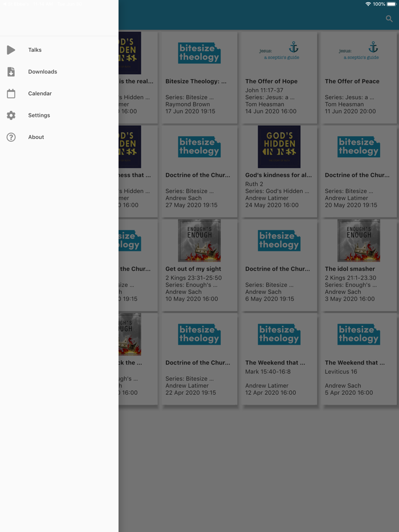Tap the Downloads file icon
The height and width of the screenshot is (532, 399).
click(11, 72)
